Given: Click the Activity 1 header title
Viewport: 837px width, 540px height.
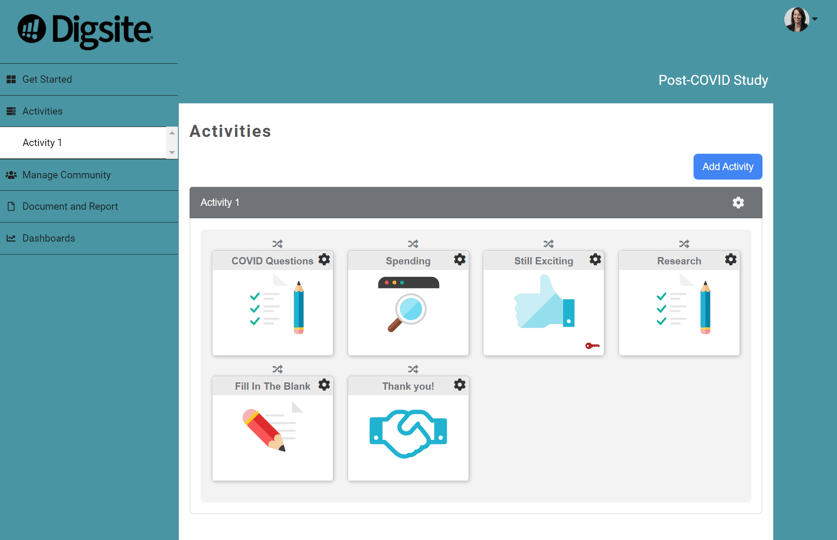Looking at the screenshot, I should [220, 203].
